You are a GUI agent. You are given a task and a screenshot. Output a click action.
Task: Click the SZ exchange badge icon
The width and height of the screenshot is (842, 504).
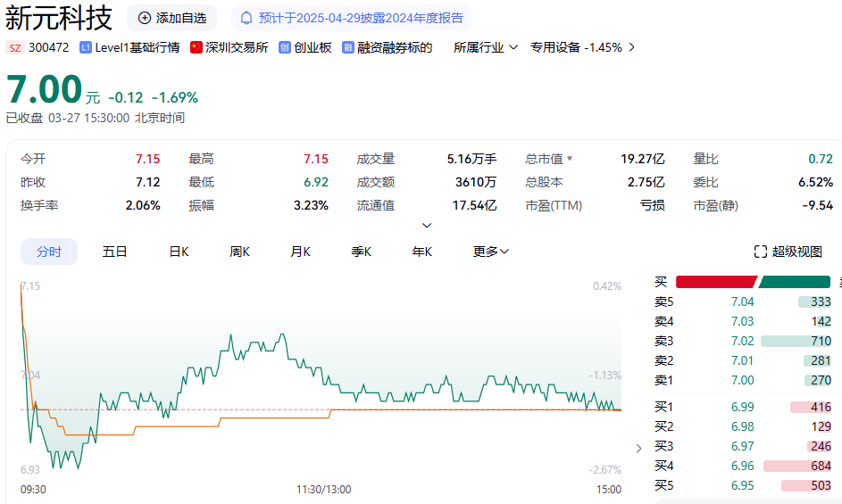click(14, 47)
